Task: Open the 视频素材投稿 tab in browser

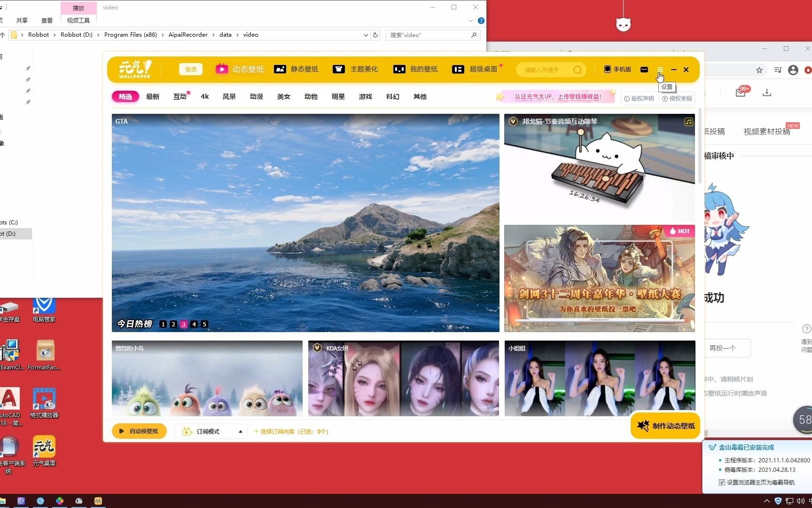Action: pos(767,132)
